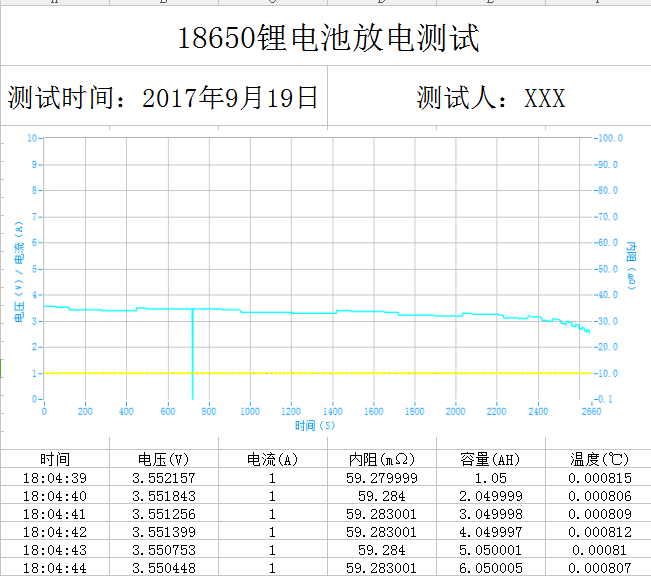Select capacity value 5.050001
The width and height of the screenshot is (651, 576).
click(490, 550)
